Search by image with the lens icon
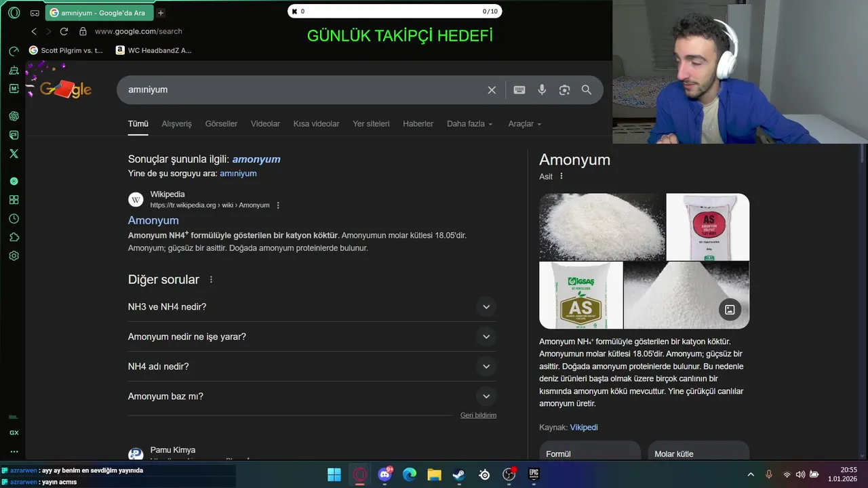 tap(564, 89)
